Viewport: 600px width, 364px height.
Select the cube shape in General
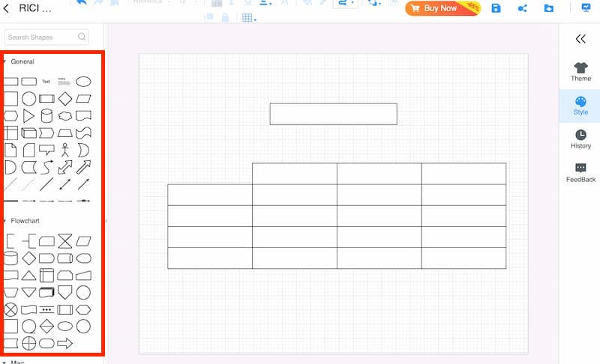click(28, 133)
